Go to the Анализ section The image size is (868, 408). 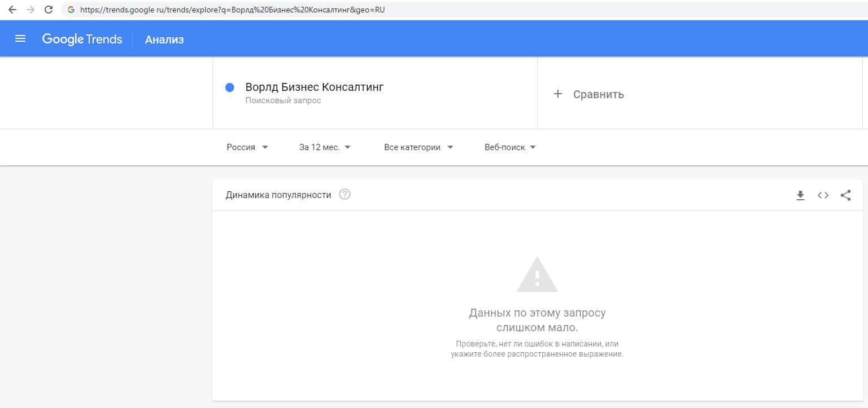point(164,40)
